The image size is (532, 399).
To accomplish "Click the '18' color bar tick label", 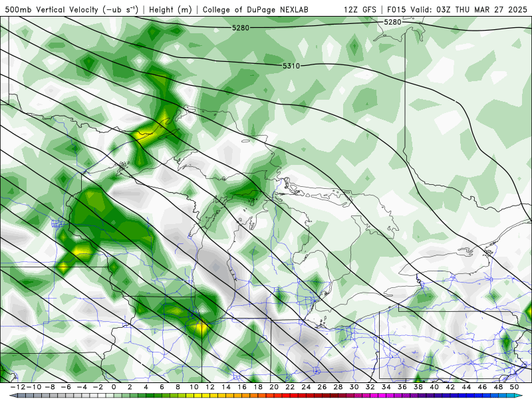I will coord(258,387).
